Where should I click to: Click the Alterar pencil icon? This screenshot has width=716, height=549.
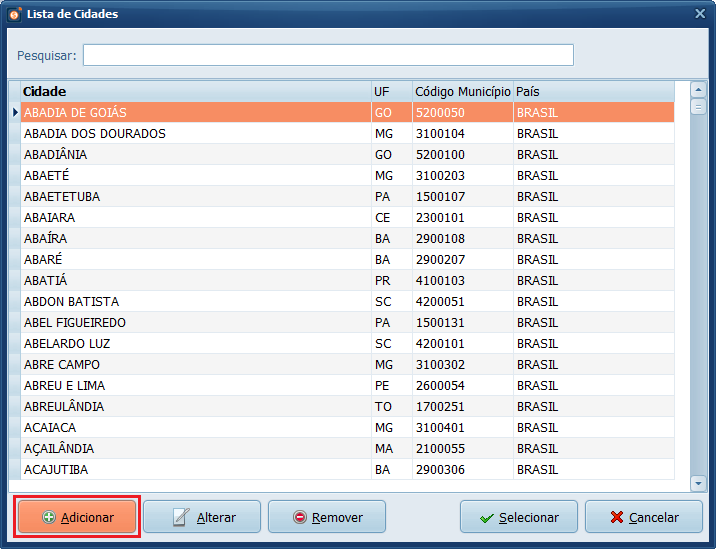181,518
